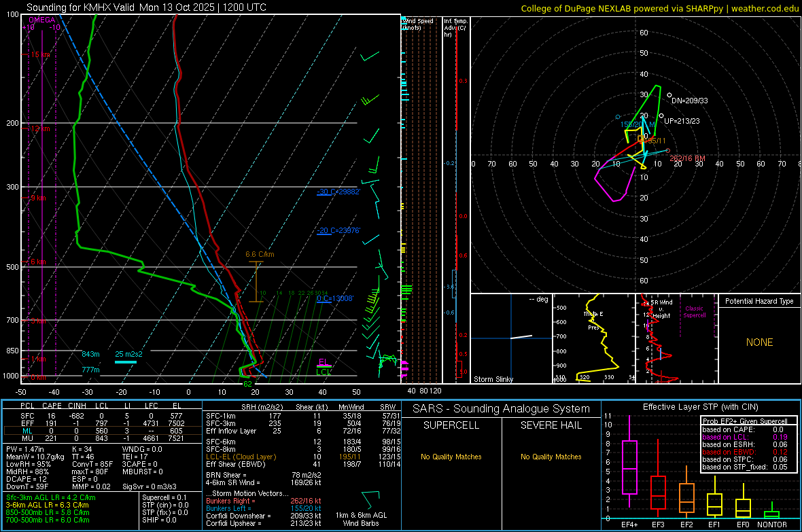Viewport: 802px width, 532px height.
Task: Click the based on EBWD probability row
Action: (x=745, y=452)
